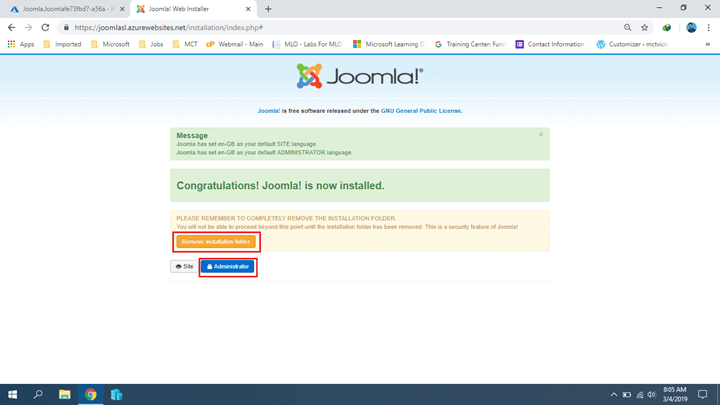Open the taskbar clock and date
The height and width of the screenshot is (405, 720).
pos(675,394)
